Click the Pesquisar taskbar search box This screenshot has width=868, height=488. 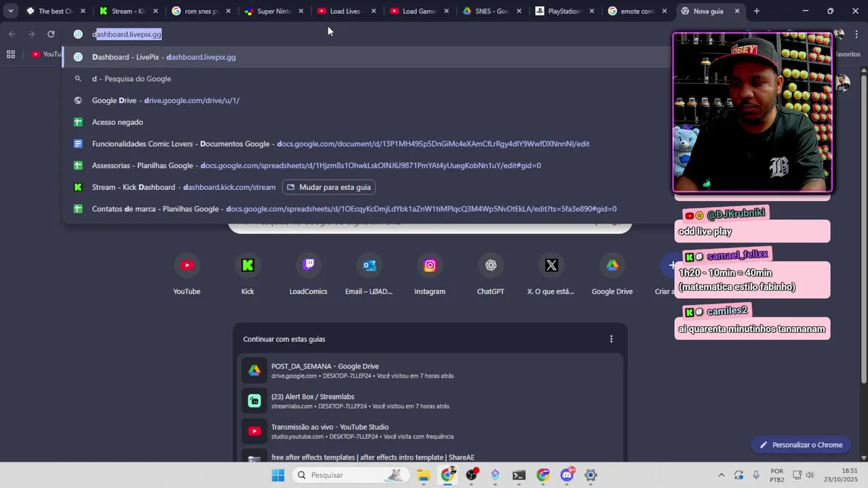click(349, 475)
